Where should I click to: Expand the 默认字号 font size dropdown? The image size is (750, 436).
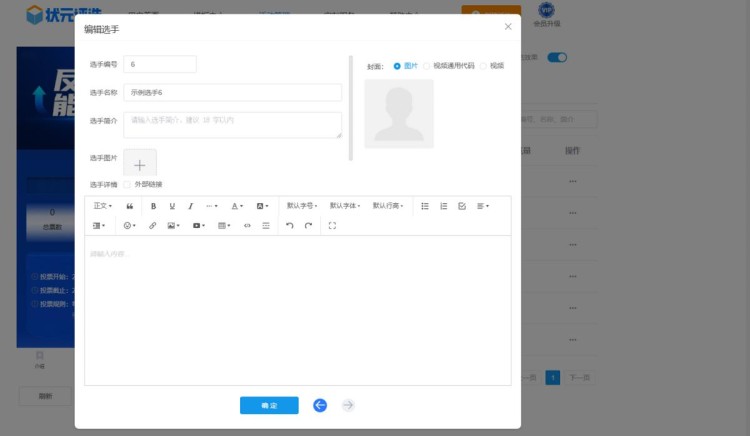[302, 206]
